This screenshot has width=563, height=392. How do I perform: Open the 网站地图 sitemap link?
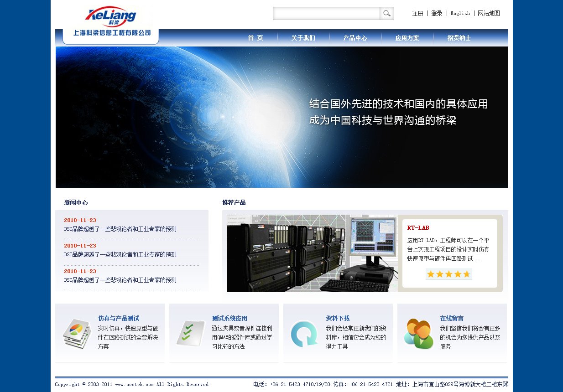tap(489, 14)
